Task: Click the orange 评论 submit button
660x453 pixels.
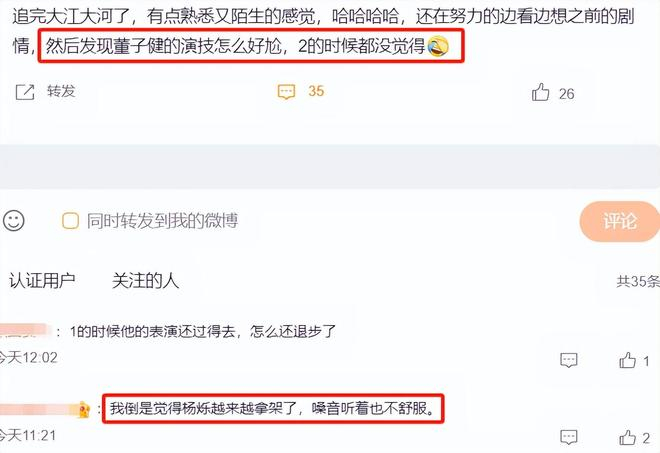Action: (620, 221)
